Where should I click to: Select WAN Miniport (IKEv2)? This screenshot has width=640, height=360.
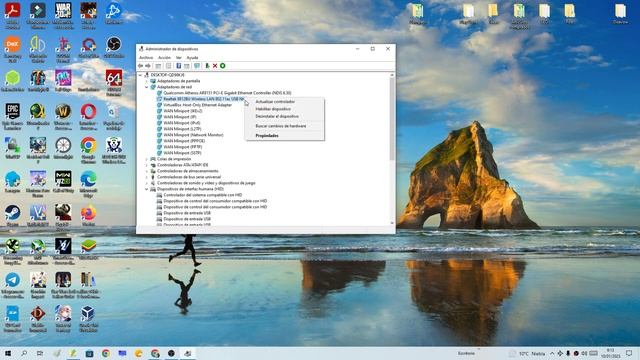[x=182, y=111]
